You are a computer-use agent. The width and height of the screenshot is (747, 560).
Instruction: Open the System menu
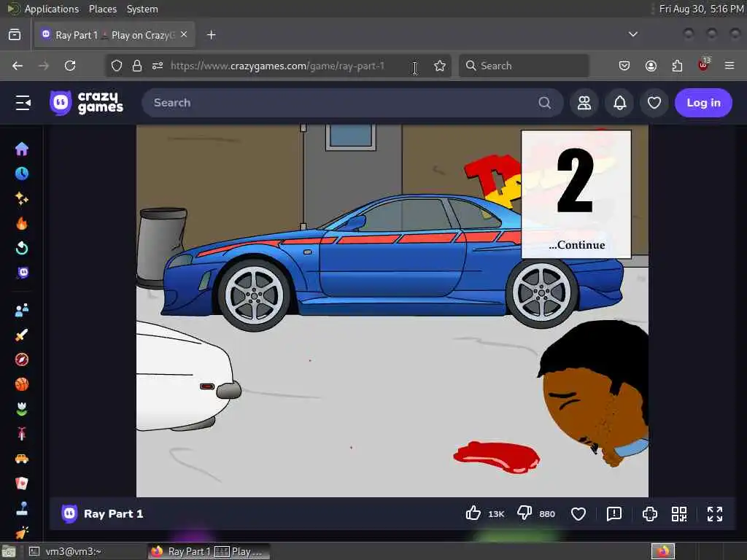(x=142, y=9)
